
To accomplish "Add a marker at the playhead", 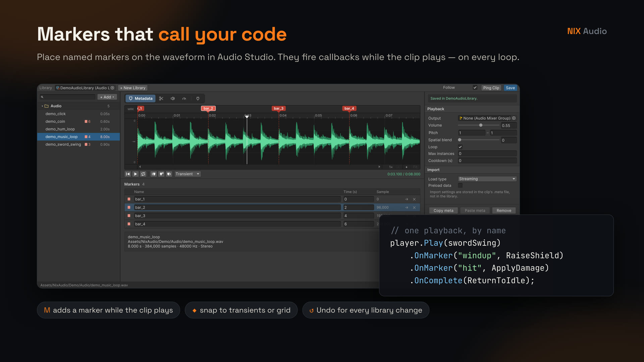I will tap(161, 174).
